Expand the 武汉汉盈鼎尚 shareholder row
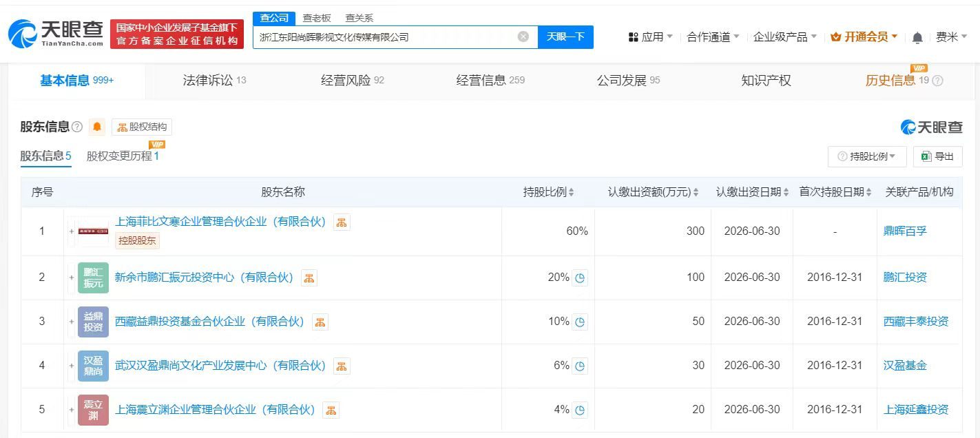The height and width of the screenshot is (438, 980). [71, 366]
